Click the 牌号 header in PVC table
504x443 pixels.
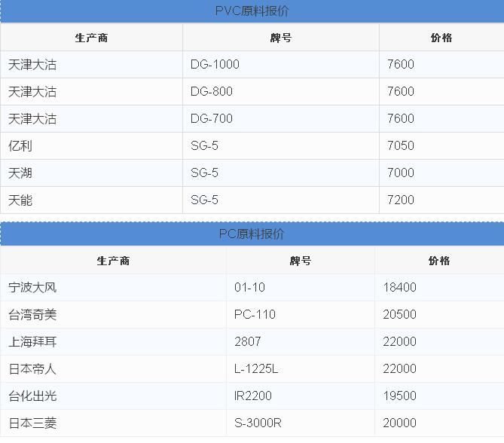click(x=280, y=38)
